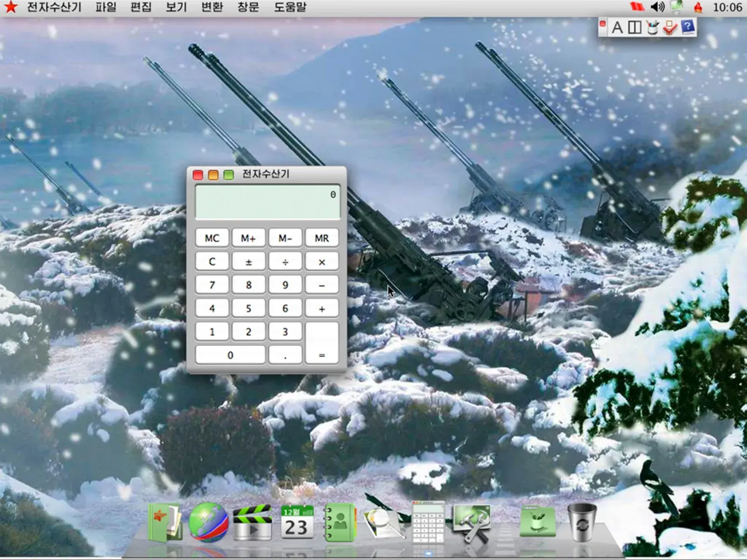Open the trash can in the dock

[x=582, y=522]
